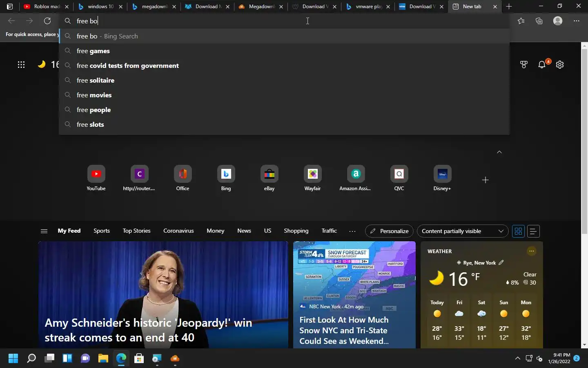The width and height of the screenshot is (588, 368).
Task: Select the Coronavirus feed tab
Action: (x=178, y=231)
